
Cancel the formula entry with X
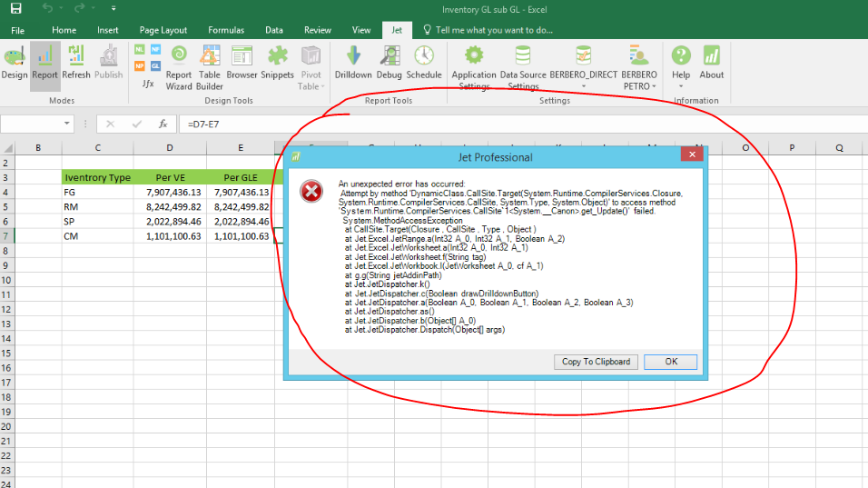(110, 124)
